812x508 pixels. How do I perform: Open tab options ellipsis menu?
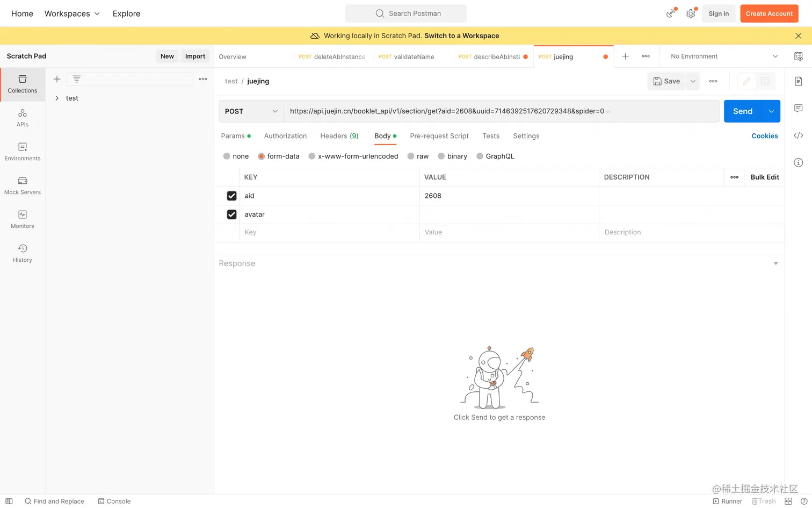tap(646, 56)
